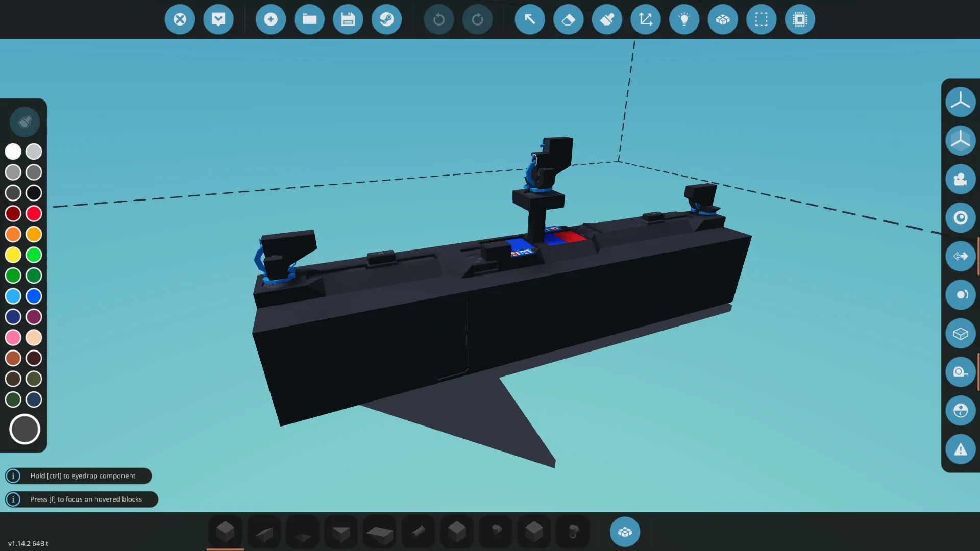Screen dimensions: 980x551
Task: Toggle mirror mode arrows on right panel
Action: tap(960, 256)
